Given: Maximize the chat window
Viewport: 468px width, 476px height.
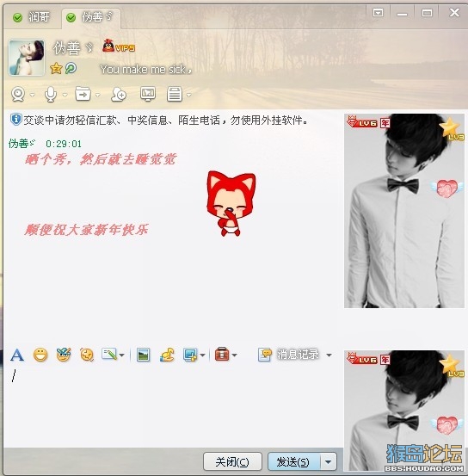Looking at the screenshot, I should [427, 13].
